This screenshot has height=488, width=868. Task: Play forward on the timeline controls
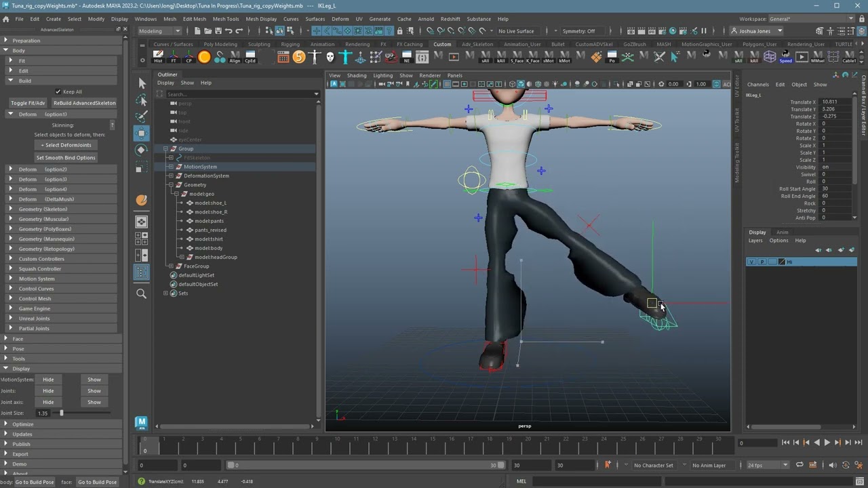click(x=827, y=443)
